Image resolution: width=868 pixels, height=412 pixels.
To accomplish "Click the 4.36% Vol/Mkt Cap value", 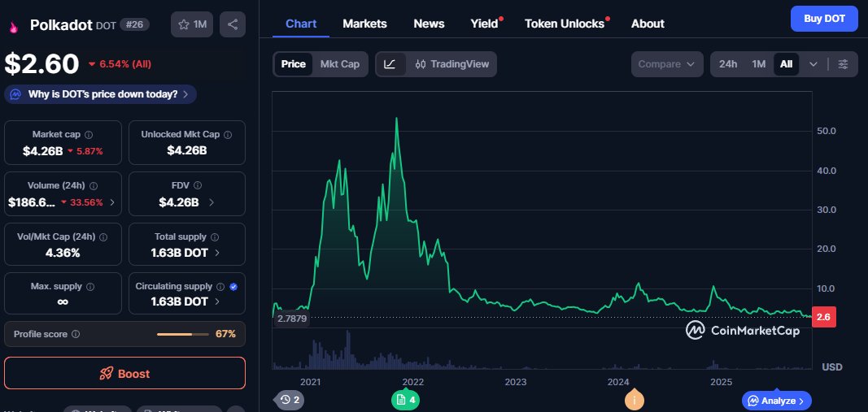I will [x=63, y=253].
